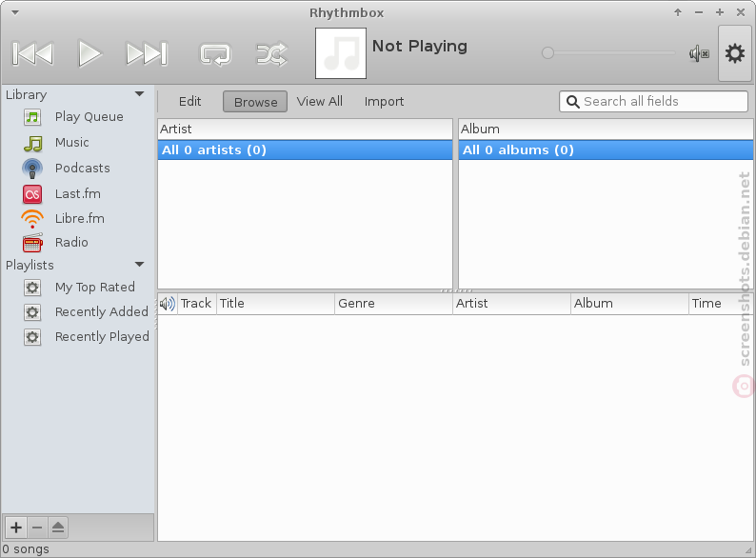This screenshot has height=558, width=756.
Task: Click the Import button
Action: [x=384, y=101]
